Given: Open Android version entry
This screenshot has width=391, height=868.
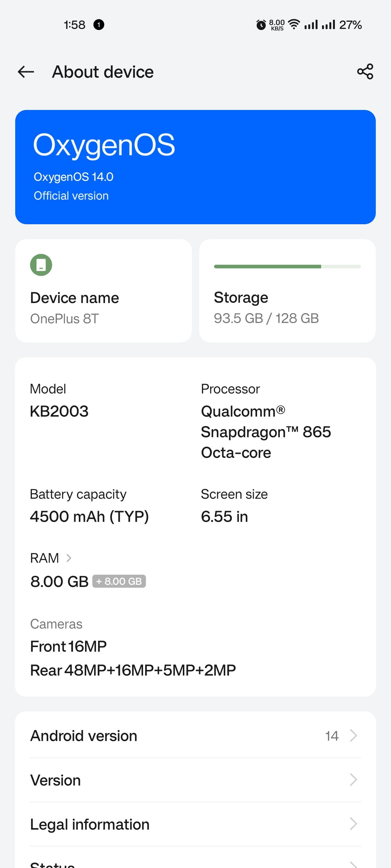Looking at the screenshot, I should coord(195,736).
